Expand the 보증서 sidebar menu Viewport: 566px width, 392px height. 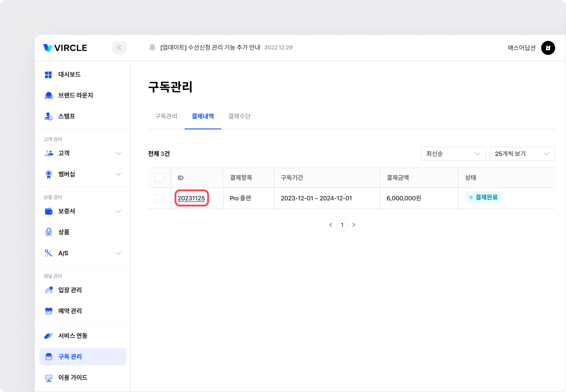click(x=118, y=211)
